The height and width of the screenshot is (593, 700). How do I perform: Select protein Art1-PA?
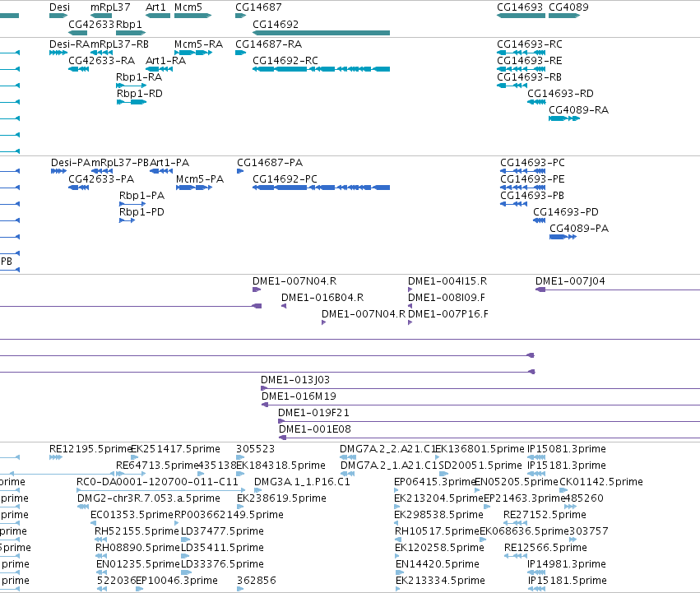[169, 163]
